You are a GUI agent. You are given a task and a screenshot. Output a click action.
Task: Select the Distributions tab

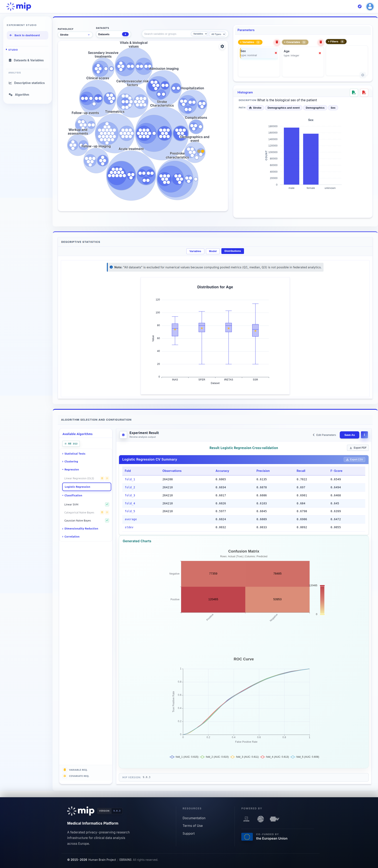(233, 251)
